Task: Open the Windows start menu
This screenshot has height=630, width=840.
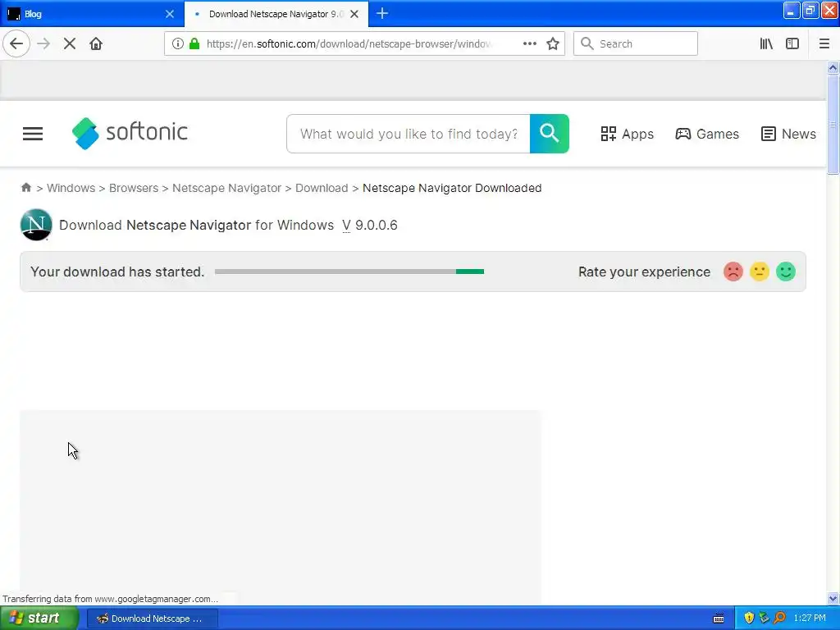Action: (39, 619)
